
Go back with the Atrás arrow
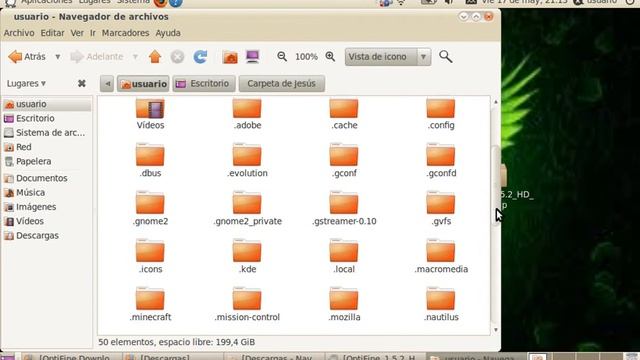27,57
